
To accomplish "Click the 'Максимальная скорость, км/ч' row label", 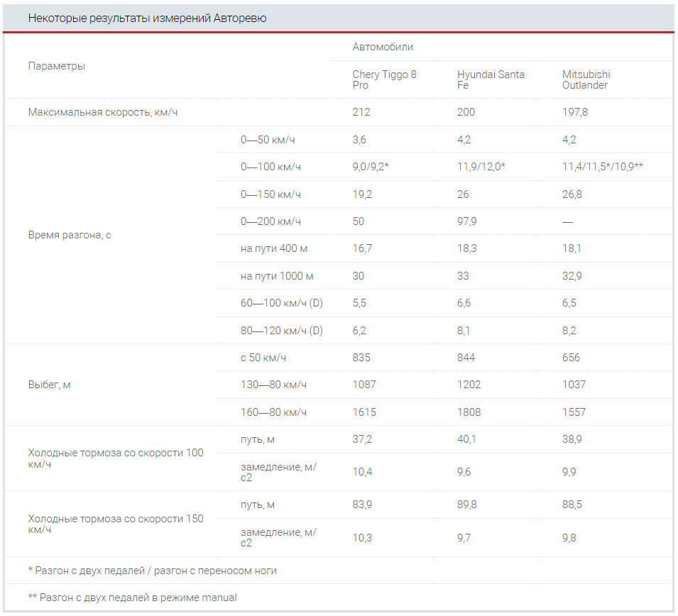I will point(103,112).
